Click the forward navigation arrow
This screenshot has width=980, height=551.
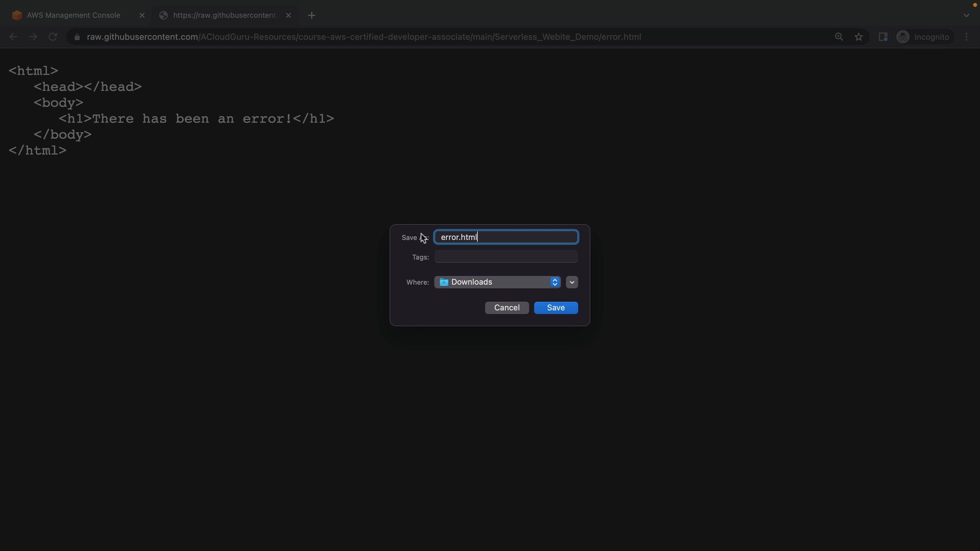[x=33, y=37]
